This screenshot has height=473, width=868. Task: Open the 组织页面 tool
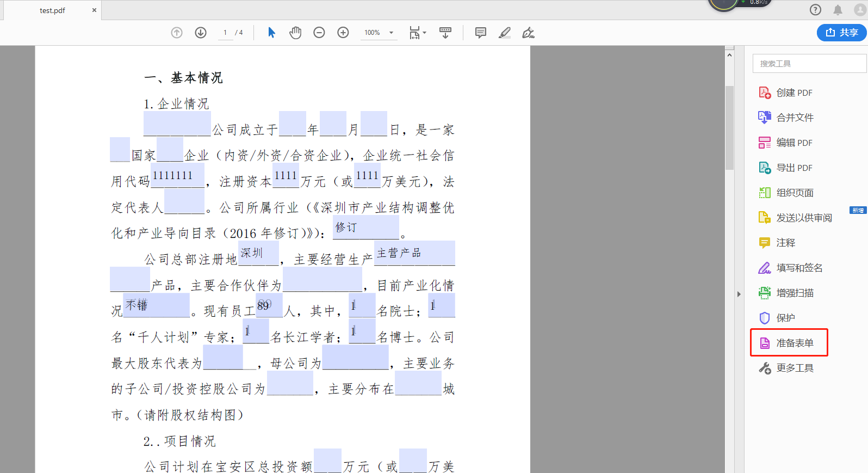coord(786,193)
